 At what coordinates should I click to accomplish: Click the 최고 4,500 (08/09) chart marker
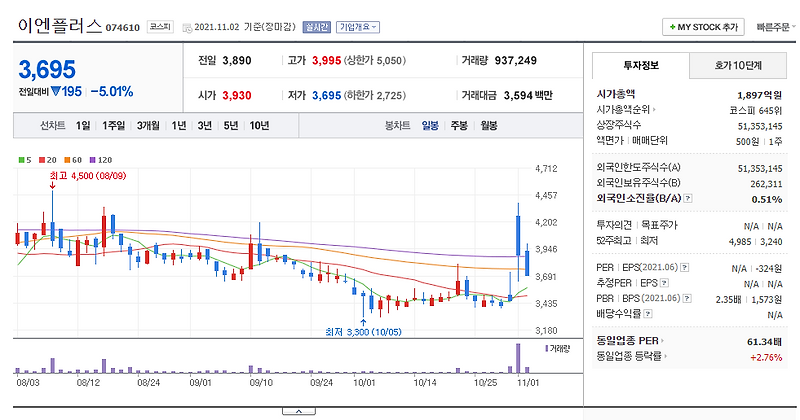pyautogui.click(x=88, y=176)
